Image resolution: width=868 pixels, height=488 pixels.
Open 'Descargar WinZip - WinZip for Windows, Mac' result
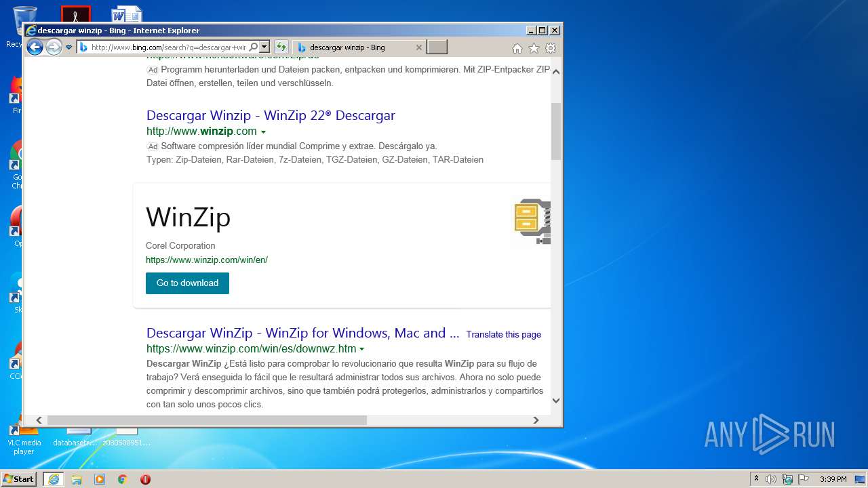(303, 333)
